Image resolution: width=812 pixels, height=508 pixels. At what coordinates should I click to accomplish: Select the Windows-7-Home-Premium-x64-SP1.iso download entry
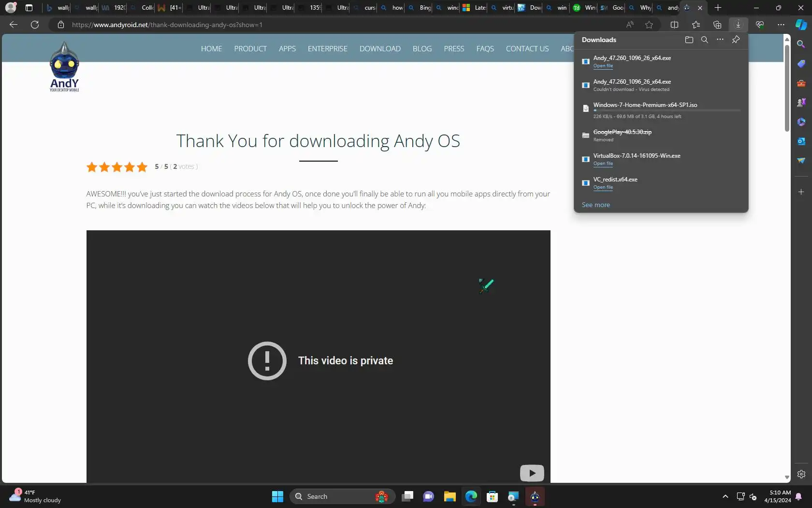point(661,110)
